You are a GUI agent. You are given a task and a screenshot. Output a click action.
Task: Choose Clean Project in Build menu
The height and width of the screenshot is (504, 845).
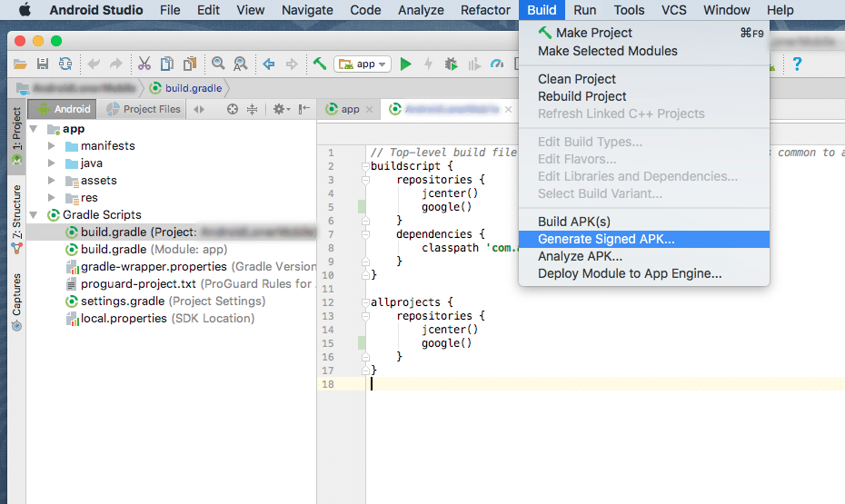click(644, 79)
